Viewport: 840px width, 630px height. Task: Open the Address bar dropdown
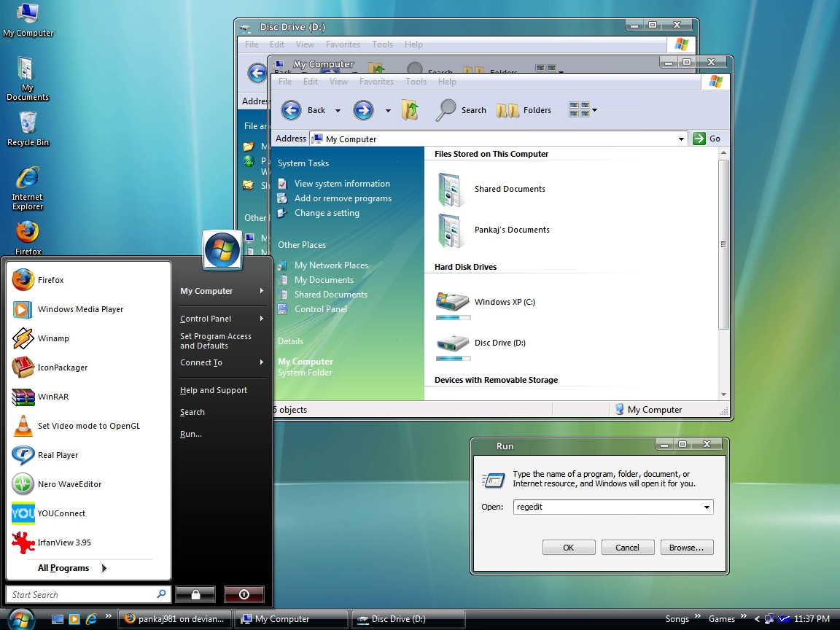[681, 139]
